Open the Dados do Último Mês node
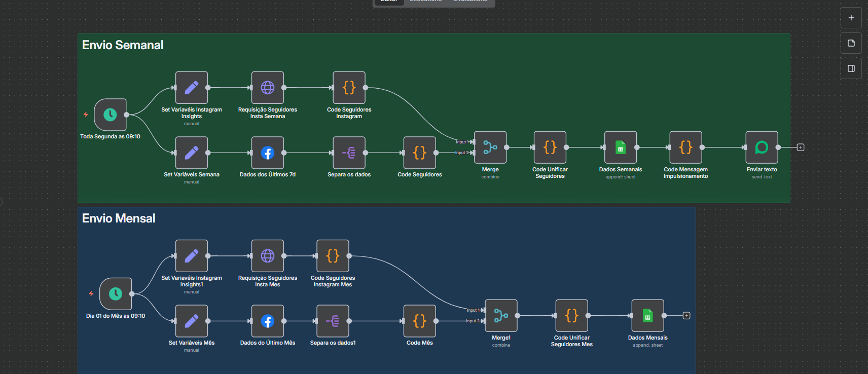This screenshot has width=868, height=374. [x=267, y=321]
